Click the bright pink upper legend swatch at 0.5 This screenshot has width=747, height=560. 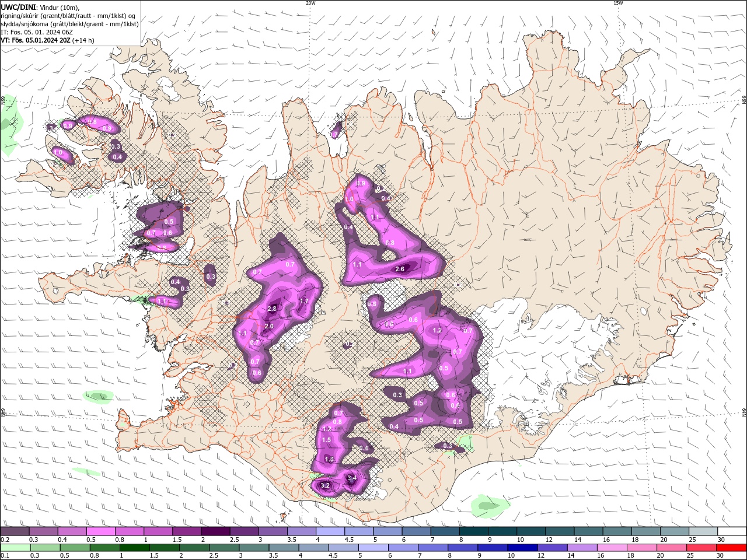pos(100,531)
